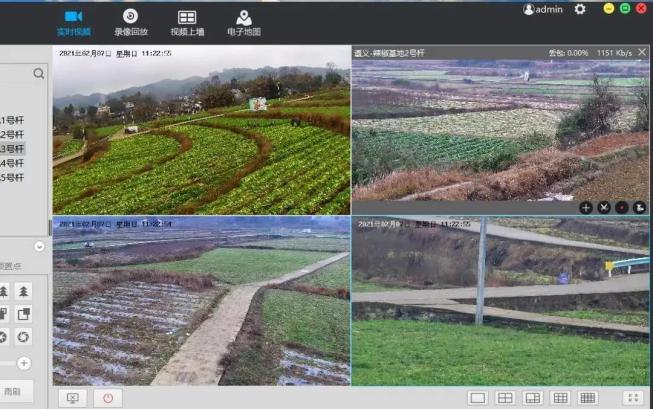Screen dimensions: 653x409
Task: Select camera 5号杆 in the device list
Action: 12,177
